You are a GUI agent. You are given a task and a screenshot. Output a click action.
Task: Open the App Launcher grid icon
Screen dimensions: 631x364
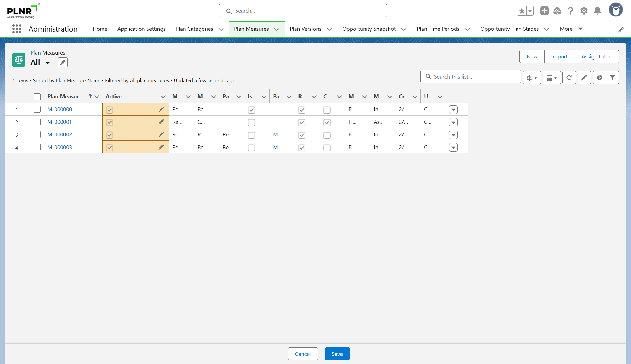point(17,29)
